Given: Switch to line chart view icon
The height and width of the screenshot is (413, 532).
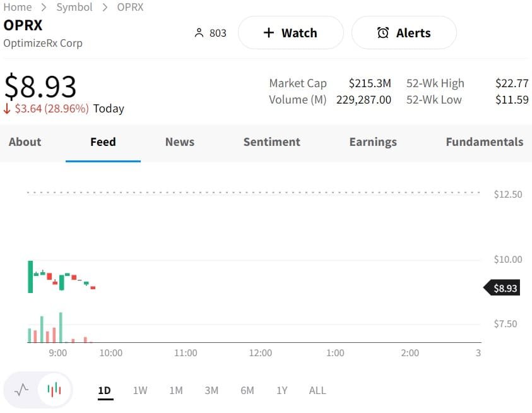Looking at the screenshot, I should 21,390.
